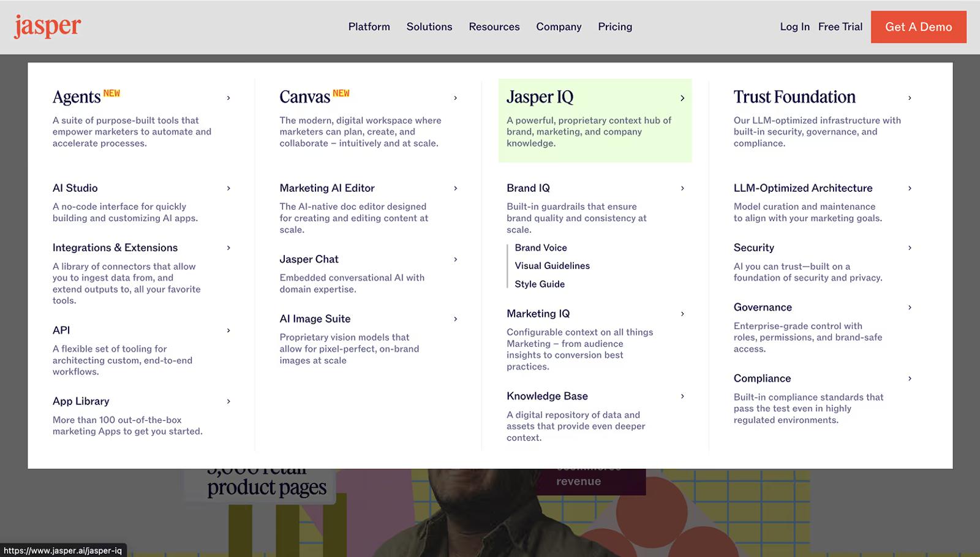Click the text 'product pages' below menu

(266, 488)
